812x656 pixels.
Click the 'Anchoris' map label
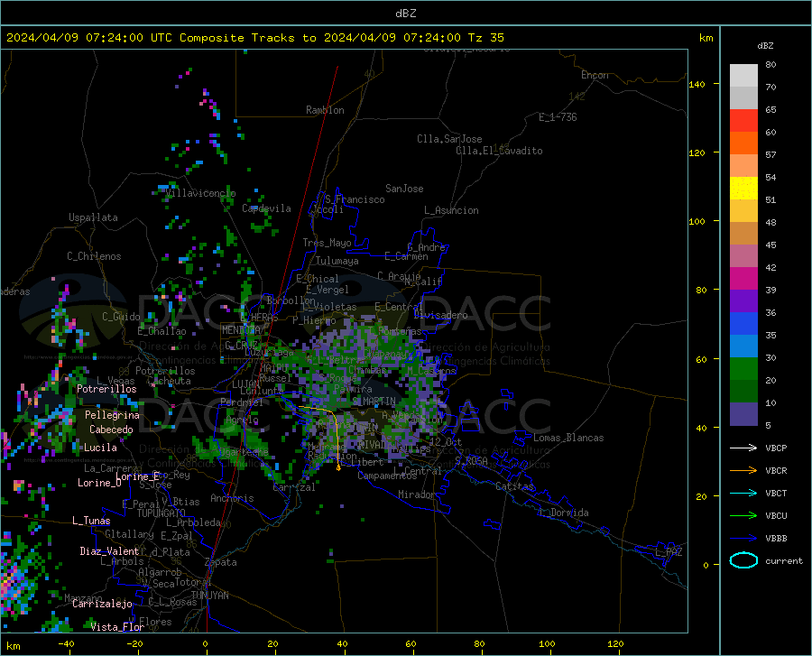point(232,498)
